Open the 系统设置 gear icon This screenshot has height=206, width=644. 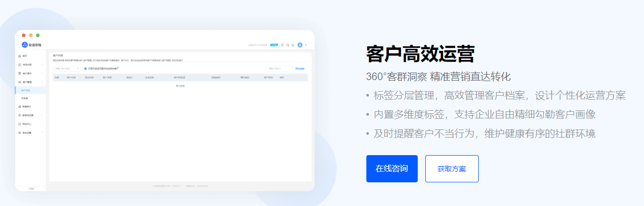(20, 133)
